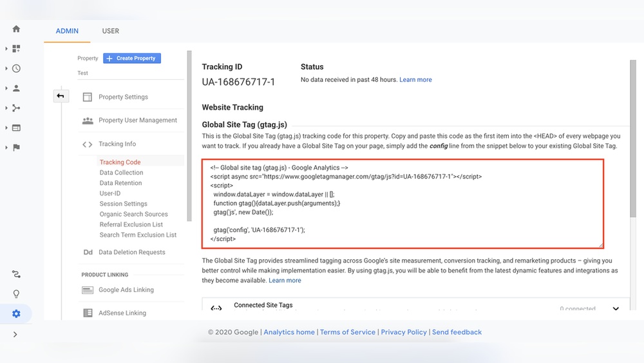Switch to the ADMIN tab
Screen dimensions: 644x363
(x=67, y=31)
